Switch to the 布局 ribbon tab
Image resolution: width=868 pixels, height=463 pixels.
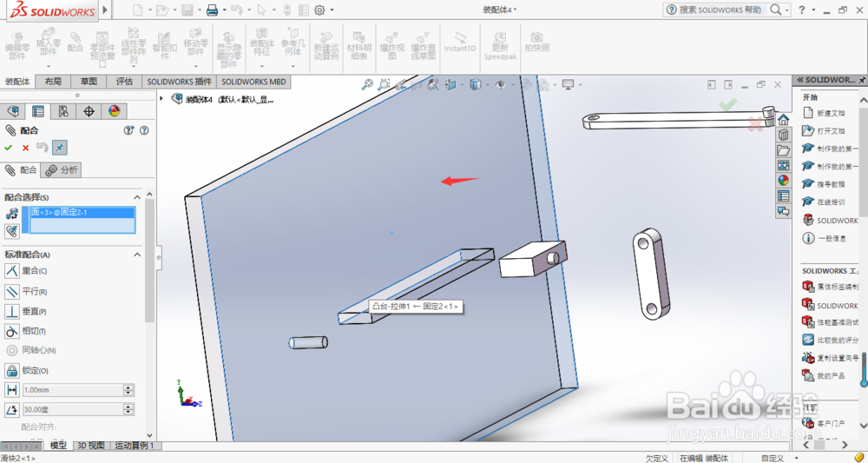(53, 82)
